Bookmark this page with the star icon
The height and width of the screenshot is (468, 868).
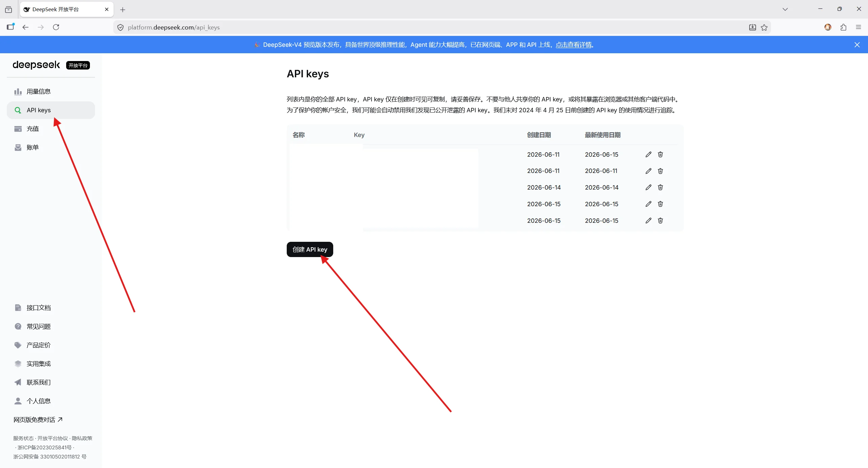(x=764, y=27)
